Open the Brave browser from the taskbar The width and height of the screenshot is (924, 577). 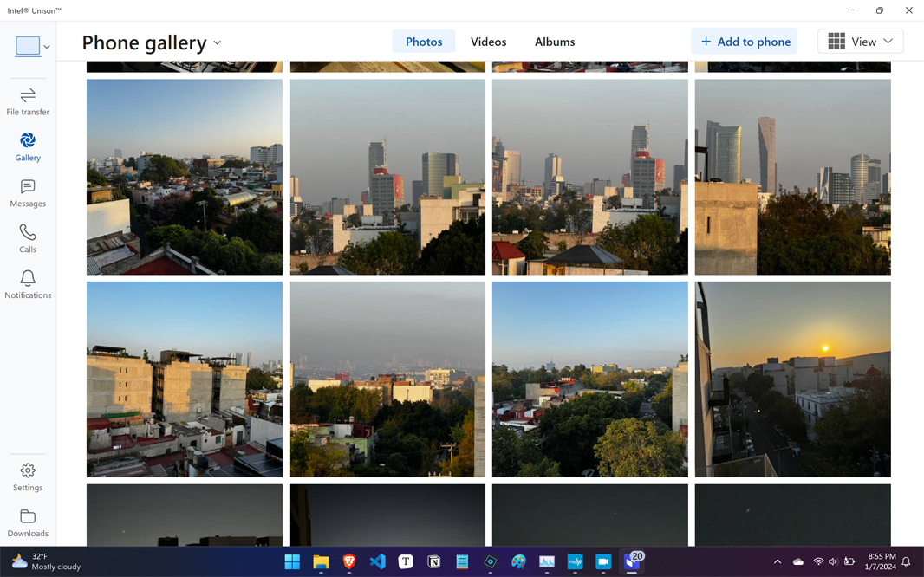pos(349,561)
